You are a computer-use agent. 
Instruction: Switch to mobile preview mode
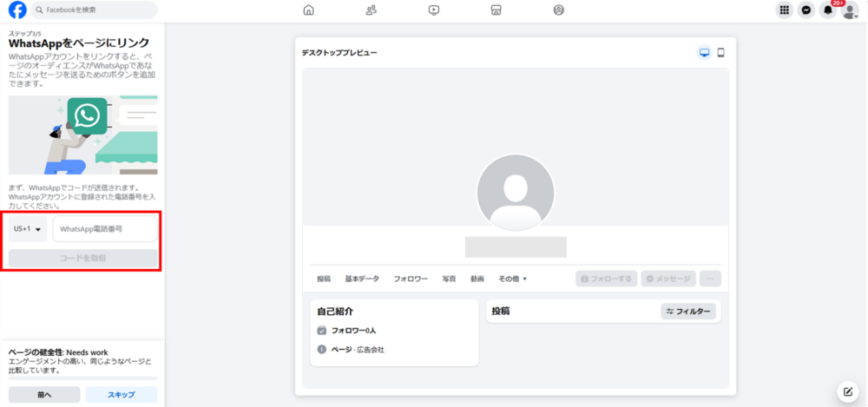[x=720, y=53]
